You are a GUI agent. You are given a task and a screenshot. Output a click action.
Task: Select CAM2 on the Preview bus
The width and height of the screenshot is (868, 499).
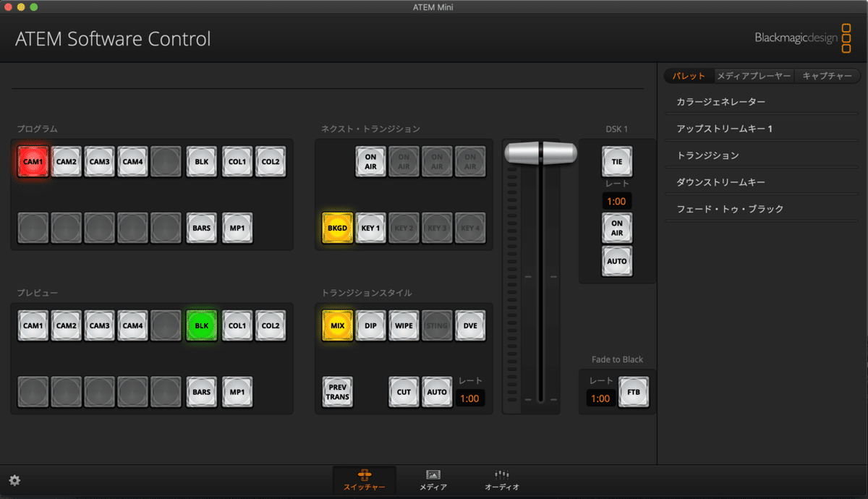67,325
